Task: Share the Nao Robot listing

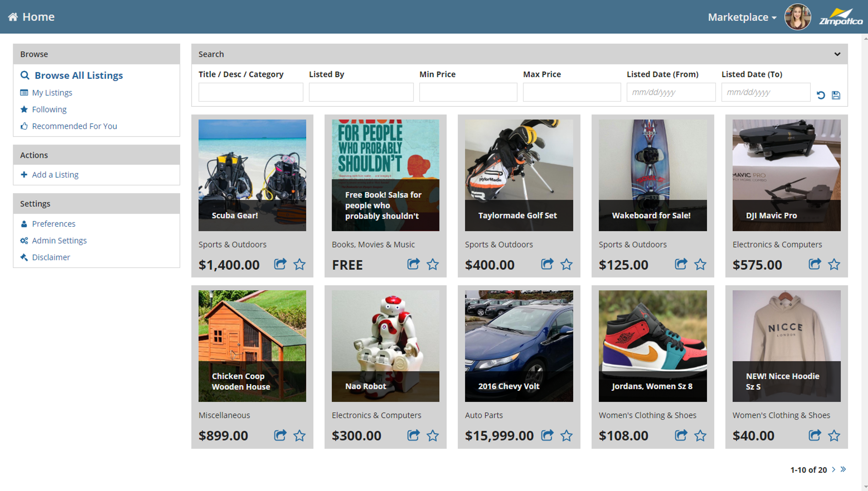Action: (x=413, y=435)
